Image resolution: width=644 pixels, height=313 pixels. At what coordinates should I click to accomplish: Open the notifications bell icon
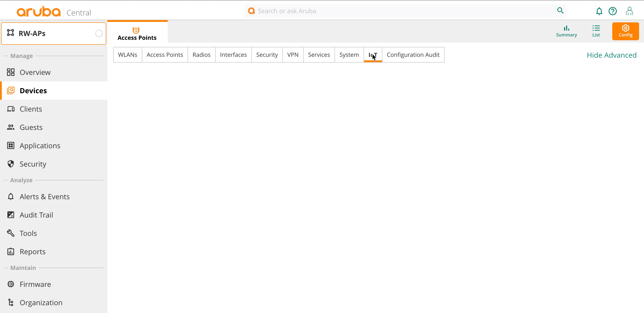coord(599,11)
